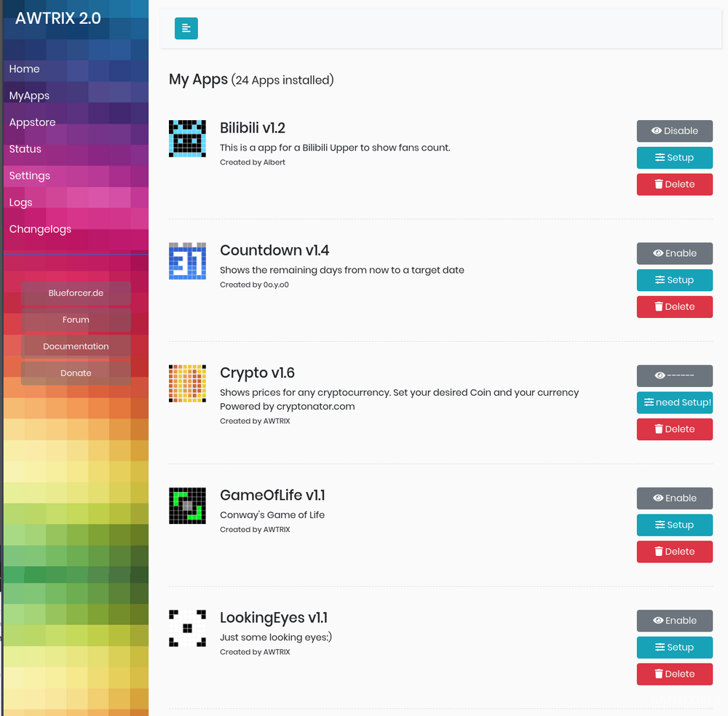
Task: Click the GameOfLife app pixel icon
Action: [x=187, y=506]
